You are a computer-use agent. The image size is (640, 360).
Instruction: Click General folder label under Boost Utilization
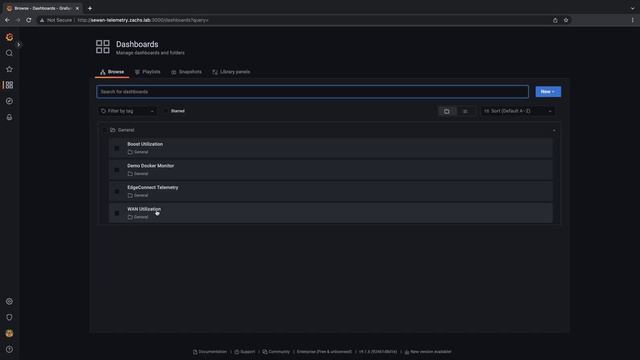[138, 152]
